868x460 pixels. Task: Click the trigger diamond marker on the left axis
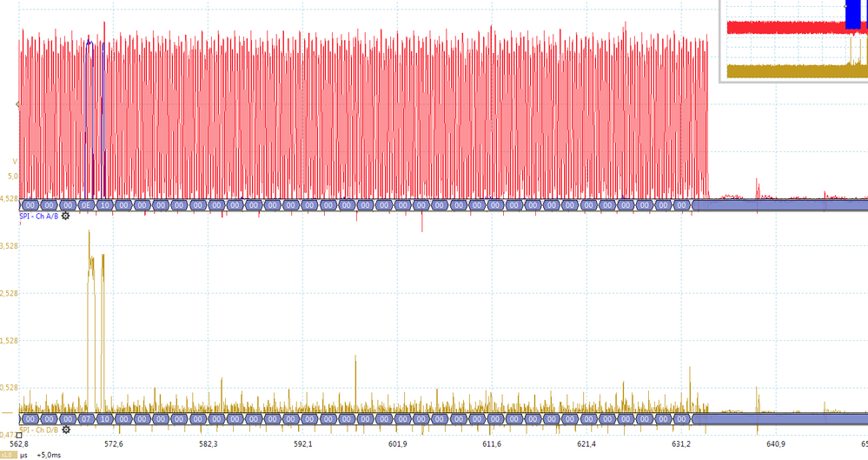17,104
